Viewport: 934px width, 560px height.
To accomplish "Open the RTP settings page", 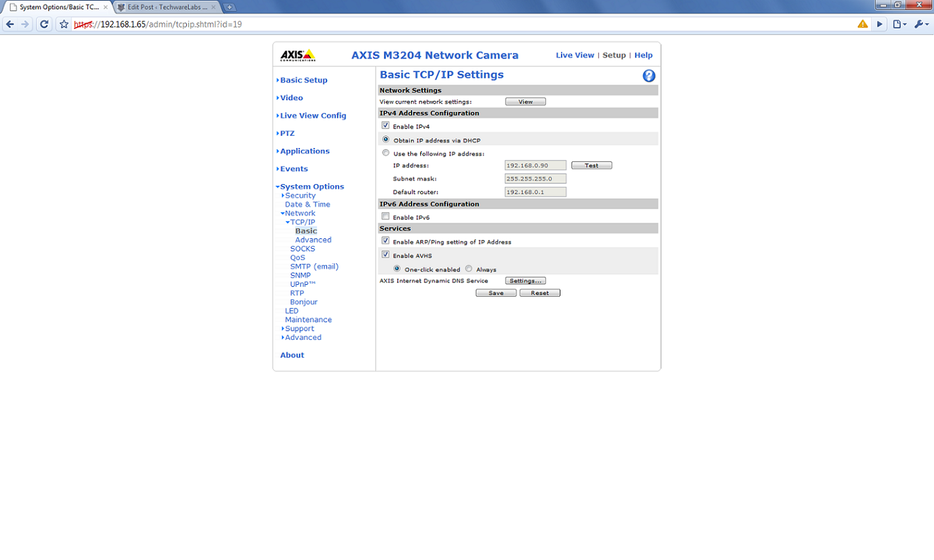I will coord(297,293).
